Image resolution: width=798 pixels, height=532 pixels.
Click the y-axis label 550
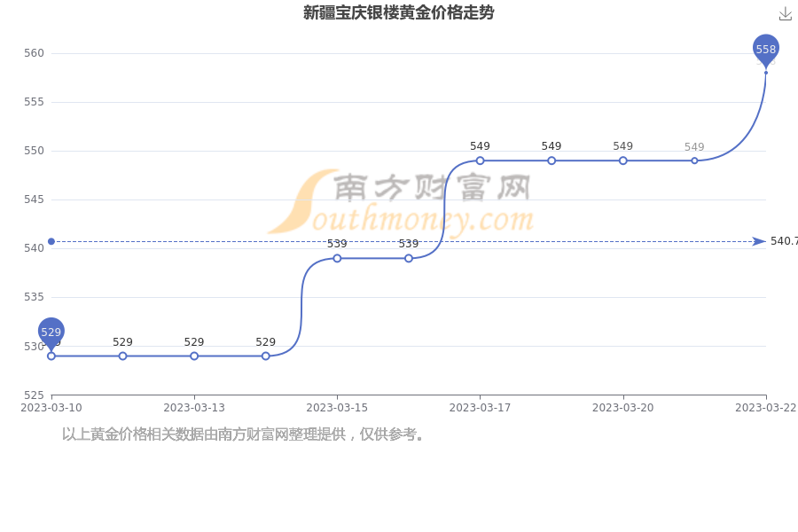[34, 151]
